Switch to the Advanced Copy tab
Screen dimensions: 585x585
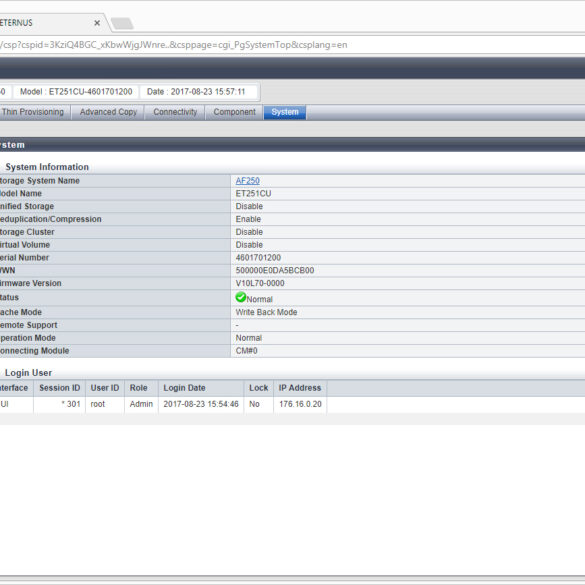tap(108, 112)
